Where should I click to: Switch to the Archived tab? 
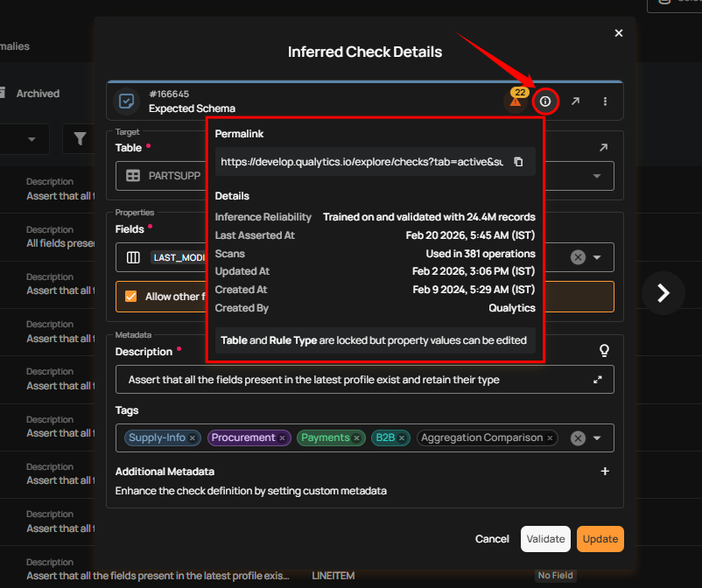[x=38, y=94]
